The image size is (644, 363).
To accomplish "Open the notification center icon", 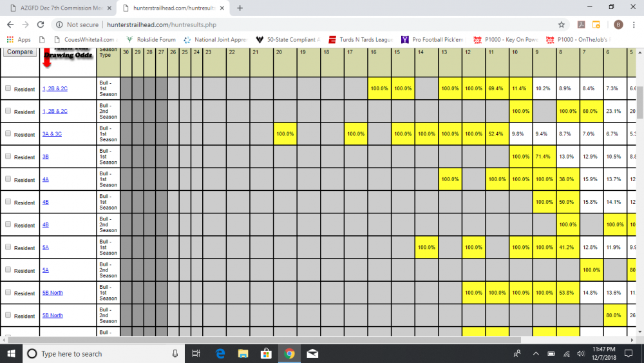I will (629, 353).
